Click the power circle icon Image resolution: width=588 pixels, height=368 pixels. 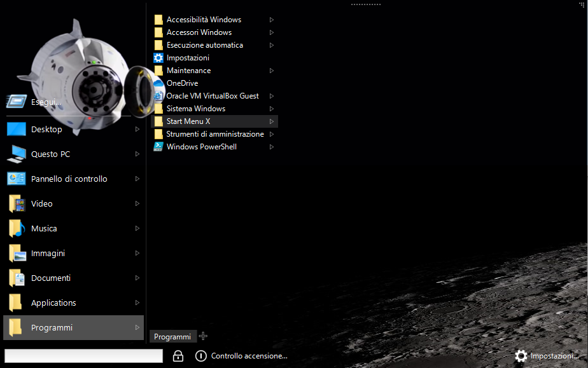(201, 356)
